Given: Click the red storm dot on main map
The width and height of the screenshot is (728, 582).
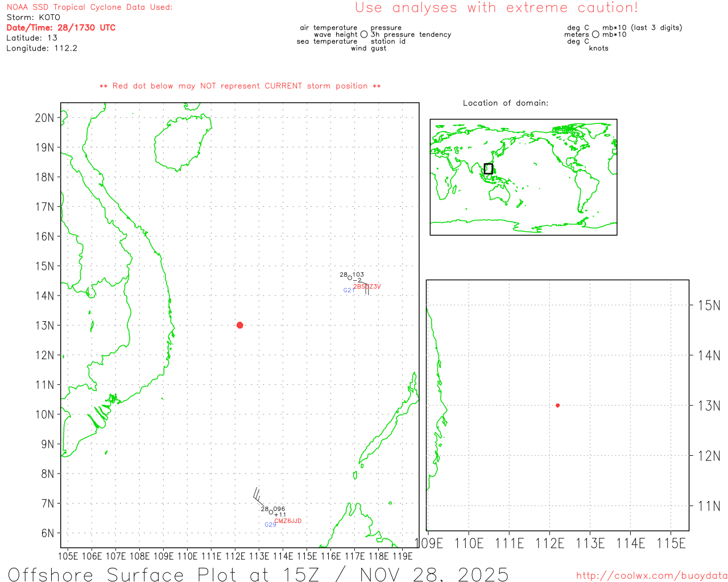Looking at the screenshot, I should coord(239,325).
